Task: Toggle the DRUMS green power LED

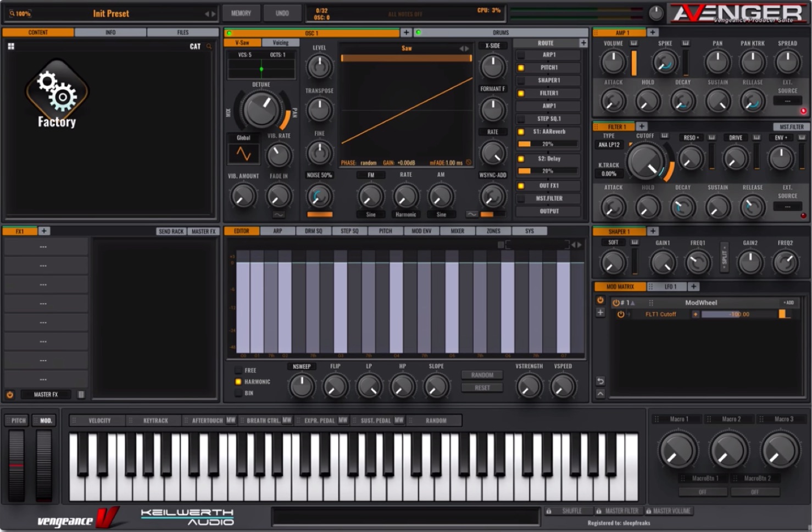Action: pos(418,33)
